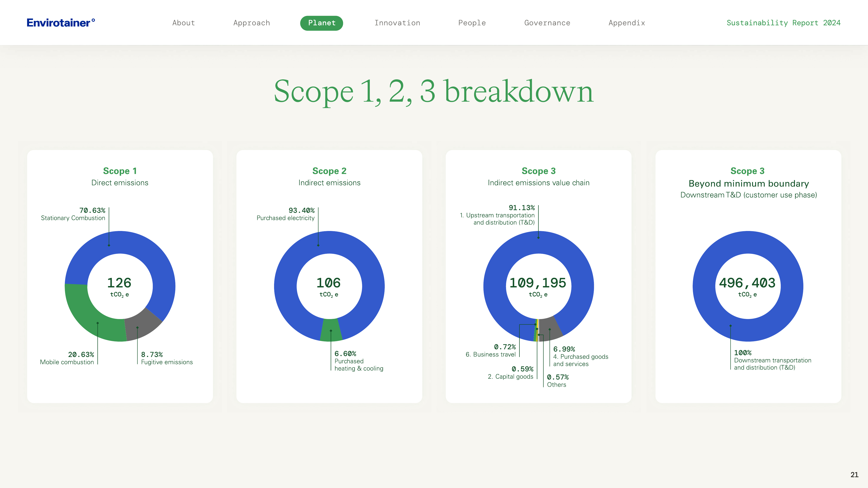Viewport: 868px width, 488px height.
Task: Click the 100% Downstream transportation label
Action: pyautogui.click(x=773, y=360)
